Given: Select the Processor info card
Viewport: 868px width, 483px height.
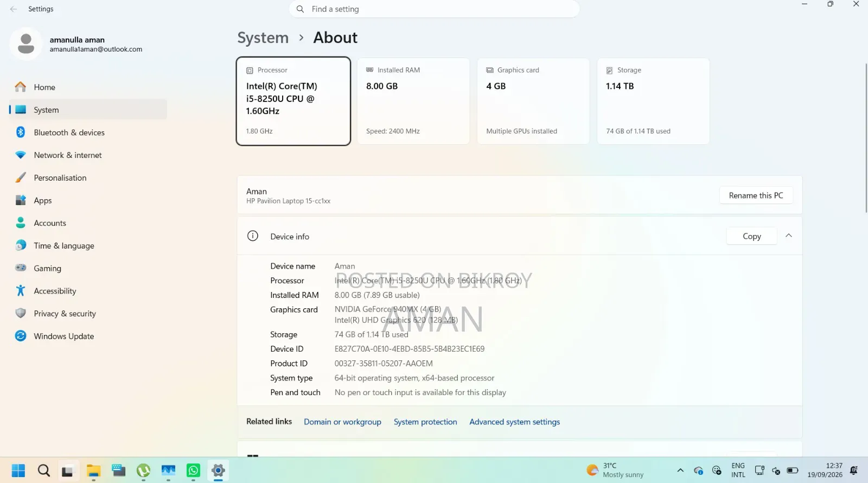Looking at the screenshot, I should 293,101.
